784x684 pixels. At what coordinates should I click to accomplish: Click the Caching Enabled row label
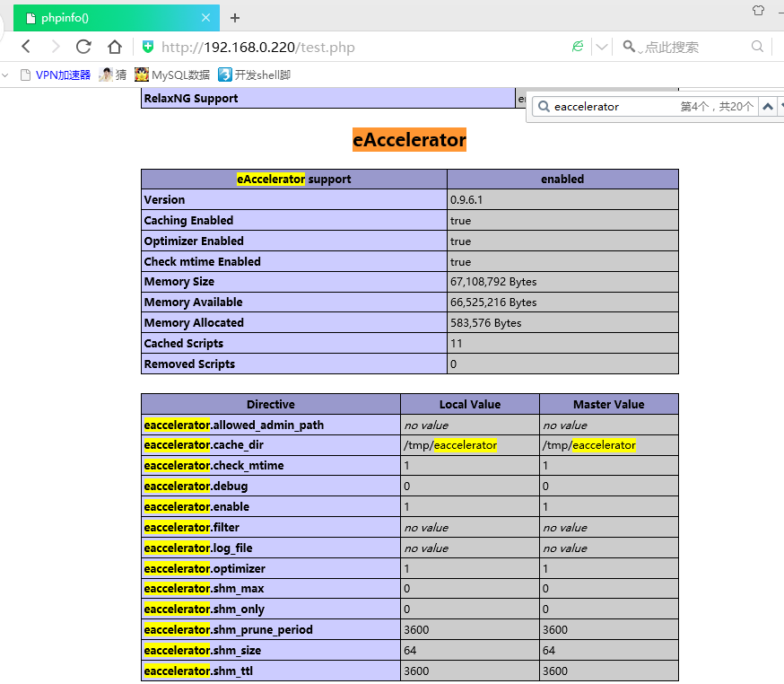pyautogui.click(x=188, y=220)
